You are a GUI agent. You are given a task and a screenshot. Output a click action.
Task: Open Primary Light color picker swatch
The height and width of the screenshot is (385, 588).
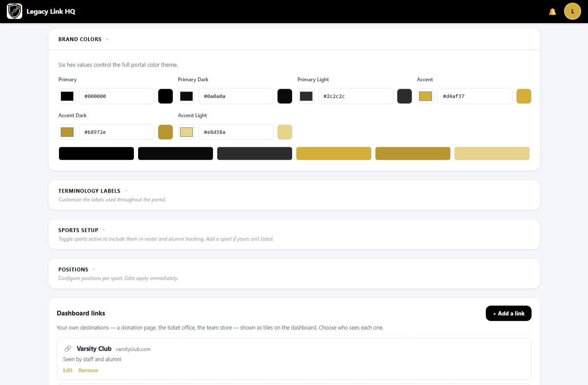pos(306,96)
